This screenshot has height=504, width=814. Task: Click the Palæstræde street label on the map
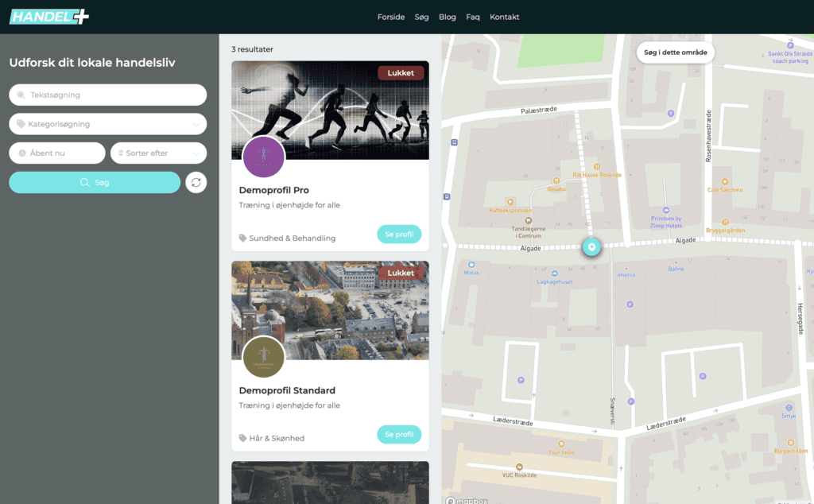point(539,110)
